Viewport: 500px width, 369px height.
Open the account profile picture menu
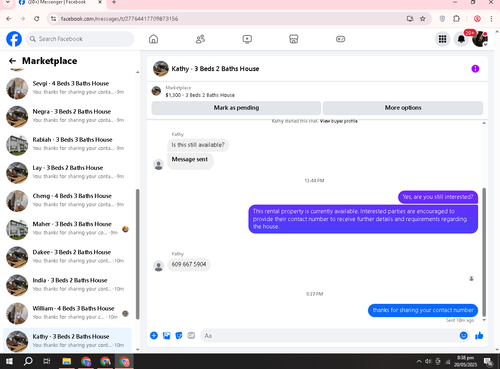[480, 39]
